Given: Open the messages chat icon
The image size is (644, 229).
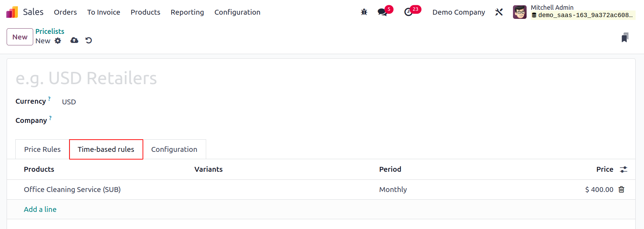Looking at the screenshot, I should [382, 12].
